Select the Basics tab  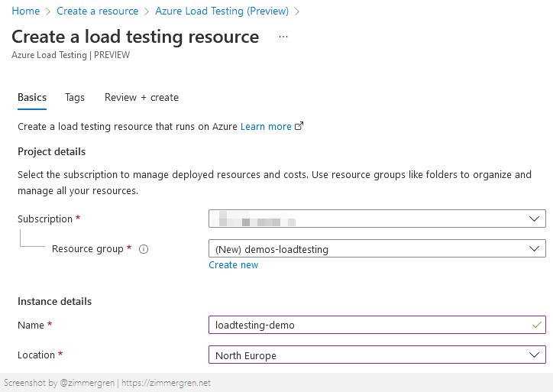[x=32, y=97]
